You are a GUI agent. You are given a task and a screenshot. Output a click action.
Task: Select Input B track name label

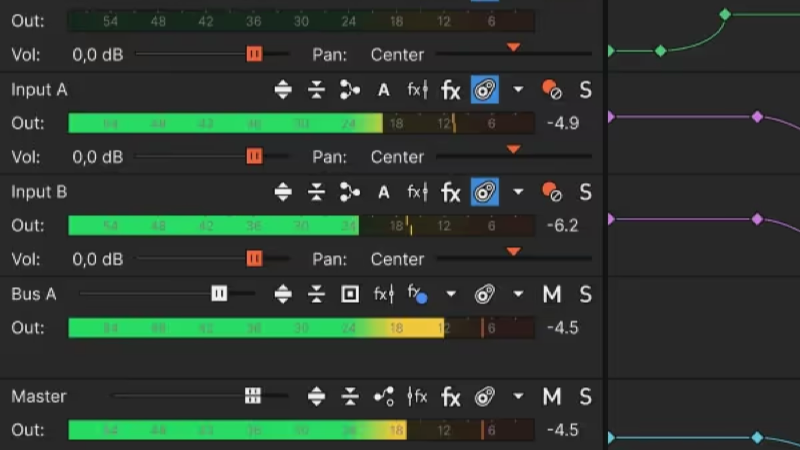click(x=39, y=192)
